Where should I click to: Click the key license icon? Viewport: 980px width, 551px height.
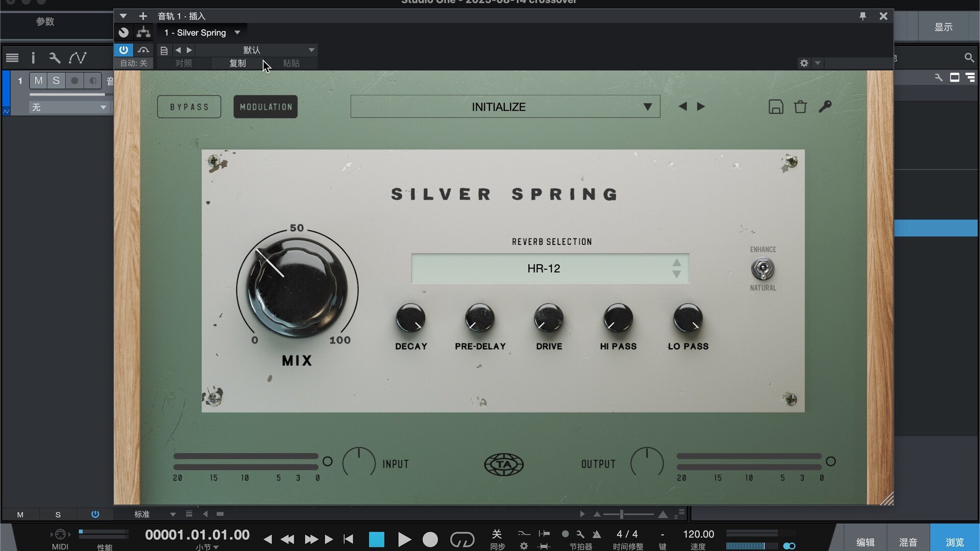[825, 106]
